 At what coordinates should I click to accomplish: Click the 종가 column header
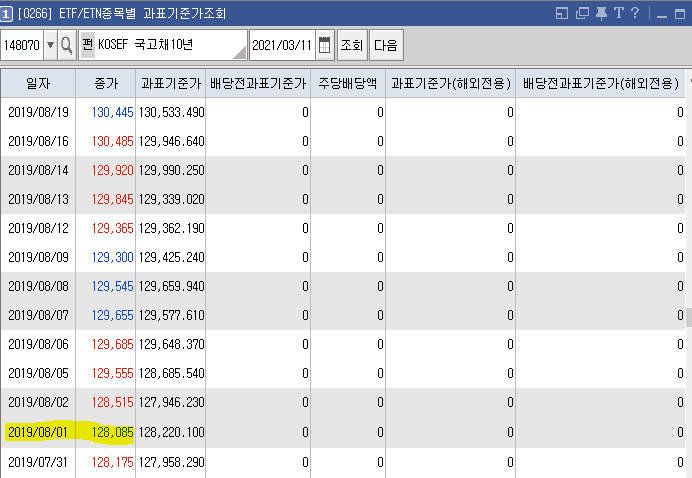point(106,83)
